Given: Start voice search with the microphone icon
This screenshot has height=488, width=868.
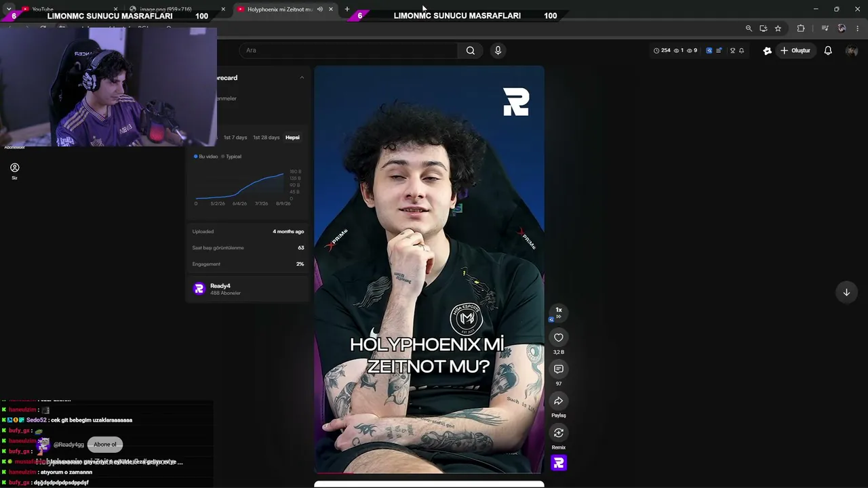Looking at the screenshot, I should (498, 50).
